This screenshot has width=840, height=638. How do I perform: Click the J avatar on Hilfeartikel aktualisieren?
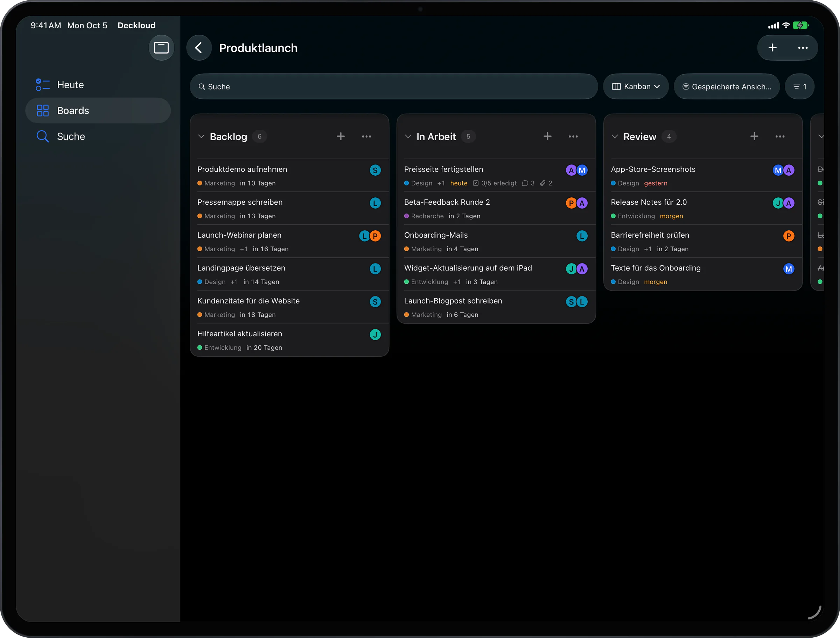coord(375,335)
